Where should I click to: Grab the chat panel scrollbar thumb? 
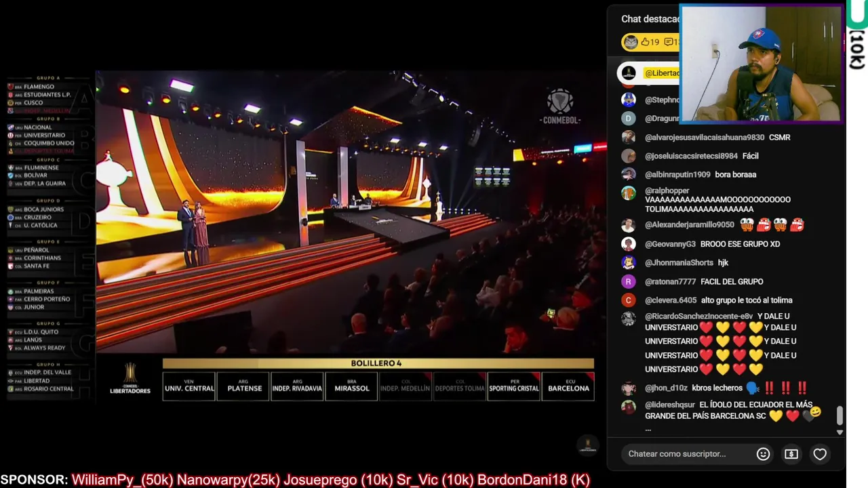click(840, 415)
